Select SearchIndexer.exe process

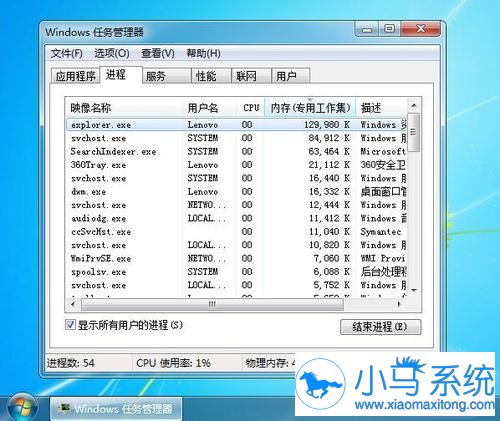point(236,152)
